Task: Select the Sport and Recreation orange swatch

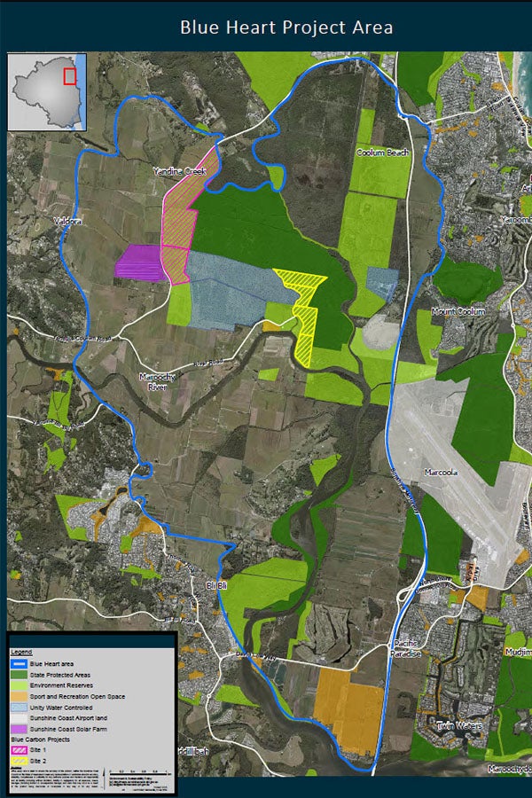Action: pyautogui.click(x=20, y=697)
